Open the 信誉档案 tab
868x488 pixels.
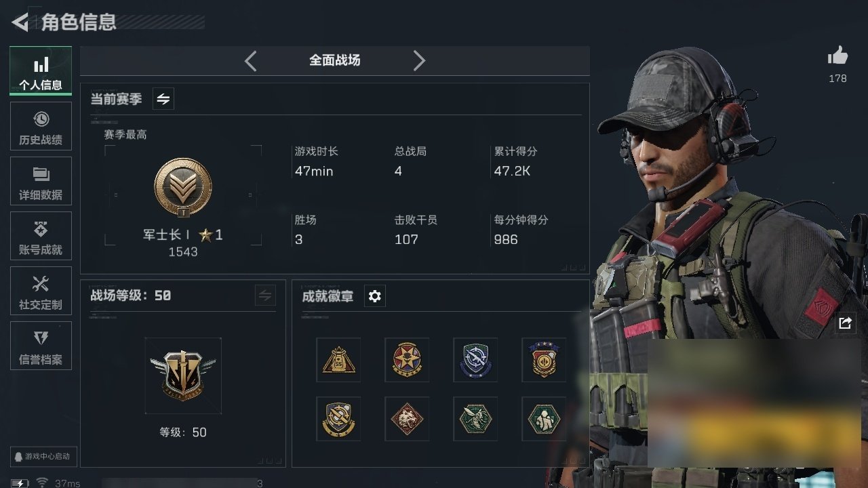[41, 348]
